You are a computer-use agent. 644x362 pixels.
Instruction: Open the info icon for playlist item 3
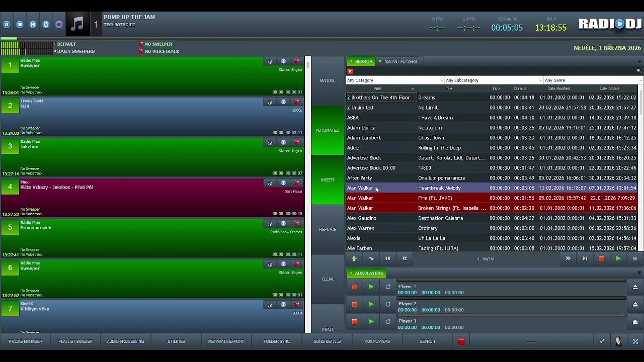[x=283, y=142]
